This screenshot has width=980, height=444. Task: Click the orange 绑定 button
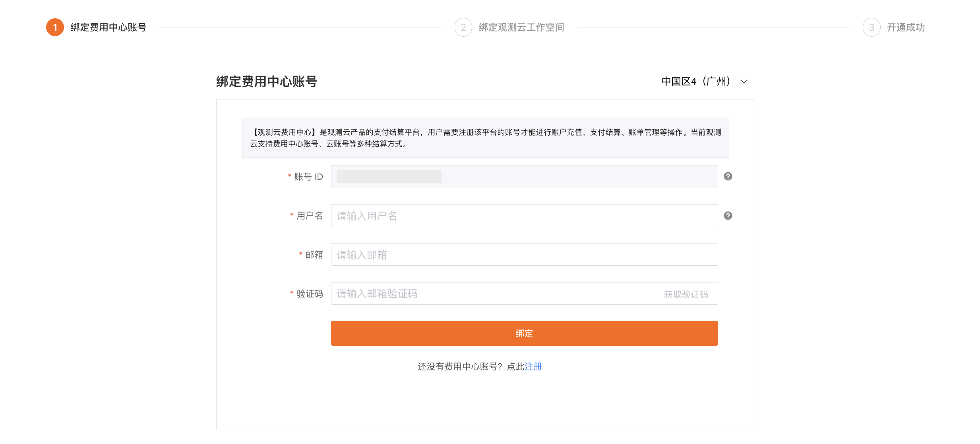click(x=524, y=333)
